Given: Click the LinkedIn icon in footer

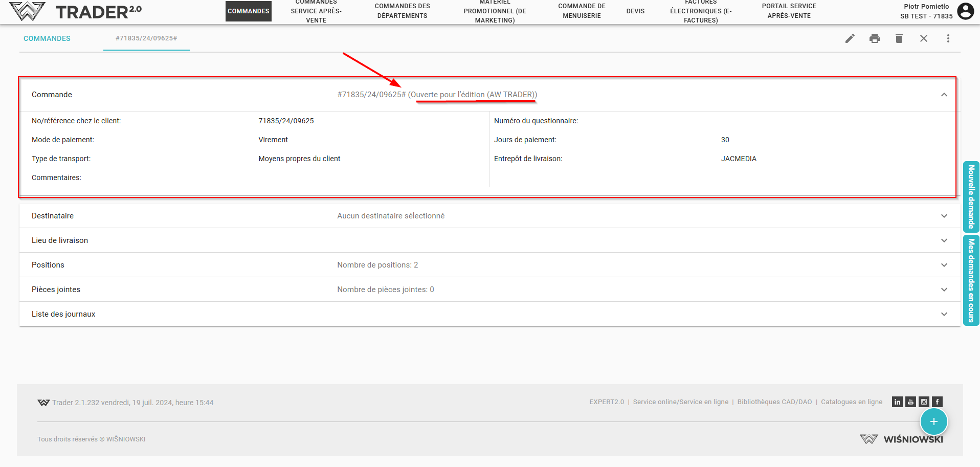Looking at the screenshot, I should (897, 402).
